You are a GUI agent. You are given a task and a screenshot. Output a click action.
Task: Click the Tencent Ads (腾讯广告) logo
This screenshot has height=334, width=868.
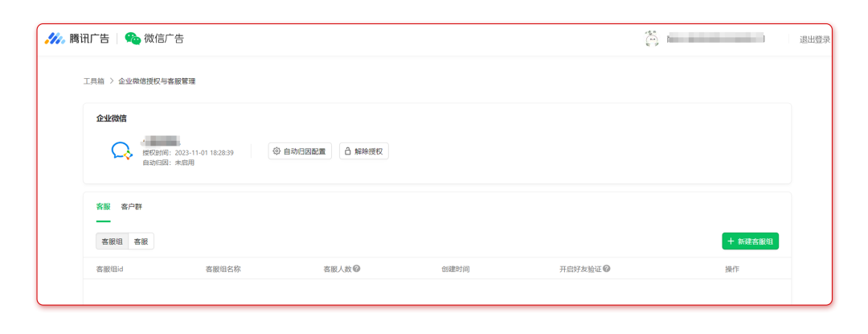click(x=76, y=39)
